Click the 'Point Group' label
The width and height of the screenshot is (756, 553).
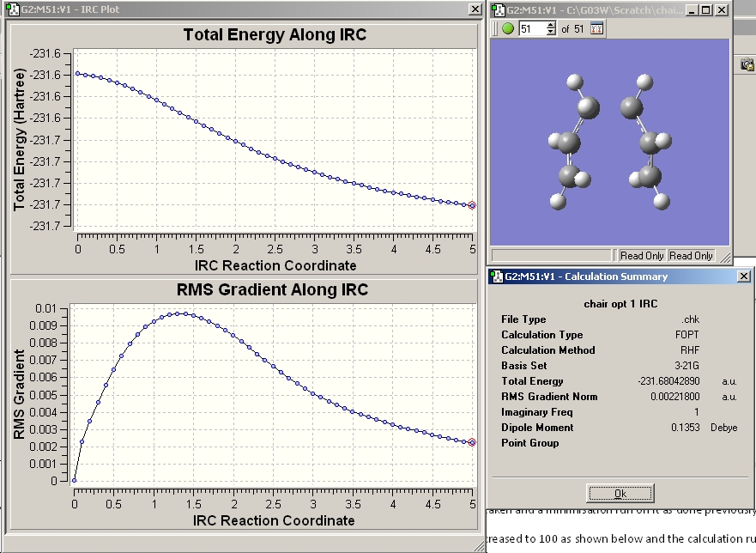tap(529, 443)
